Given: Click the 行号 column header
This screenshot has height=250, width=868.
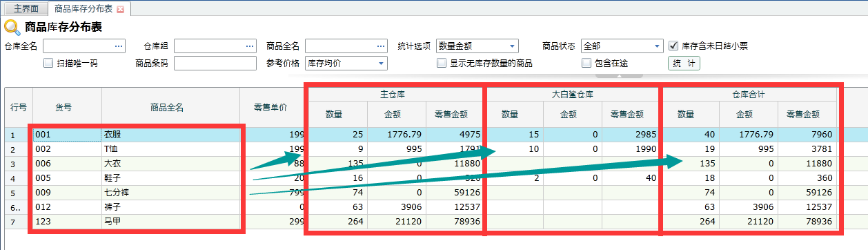Looking at the screenshot, I should pyautogui.click(x=19, y=108).
